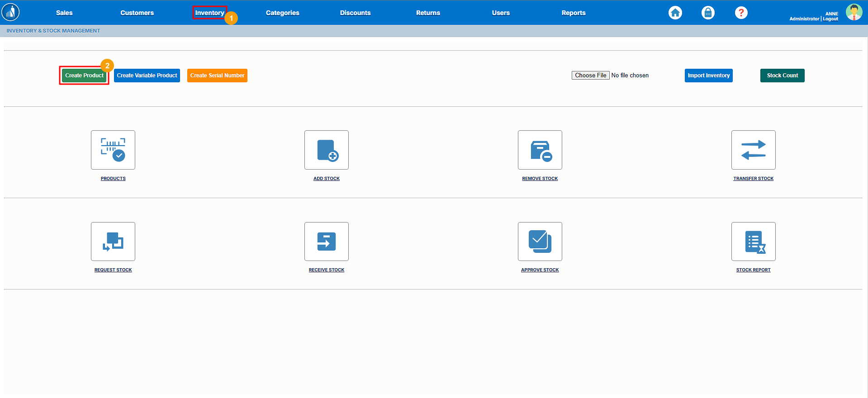Switch to the Reports menu

coord(573,13)
